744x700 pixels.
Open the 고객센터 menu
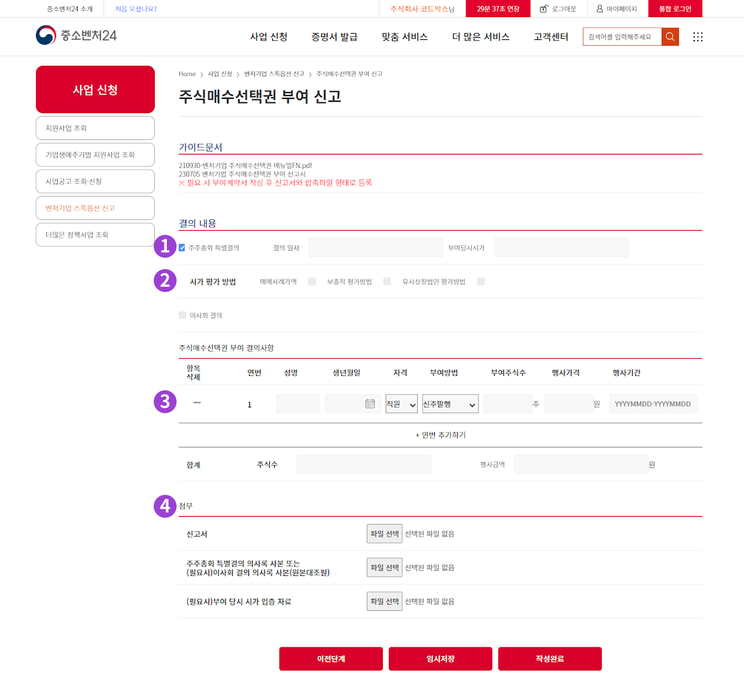[551, 37]
